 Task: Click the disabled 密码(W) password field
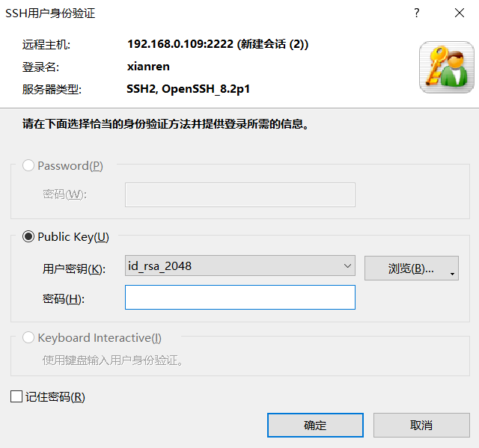click(x=240, y=194)
